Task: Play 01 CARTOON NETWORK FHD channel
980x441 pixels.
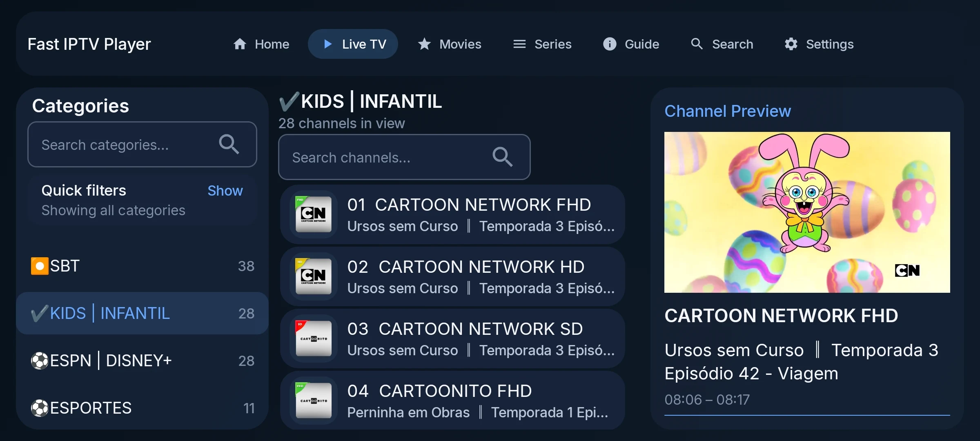Action: (452, 214)
